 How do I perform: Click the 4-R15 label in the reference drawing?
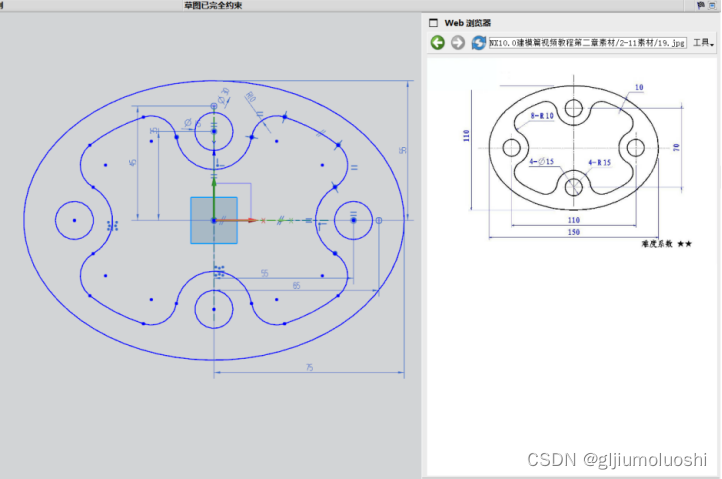point(600,162)
